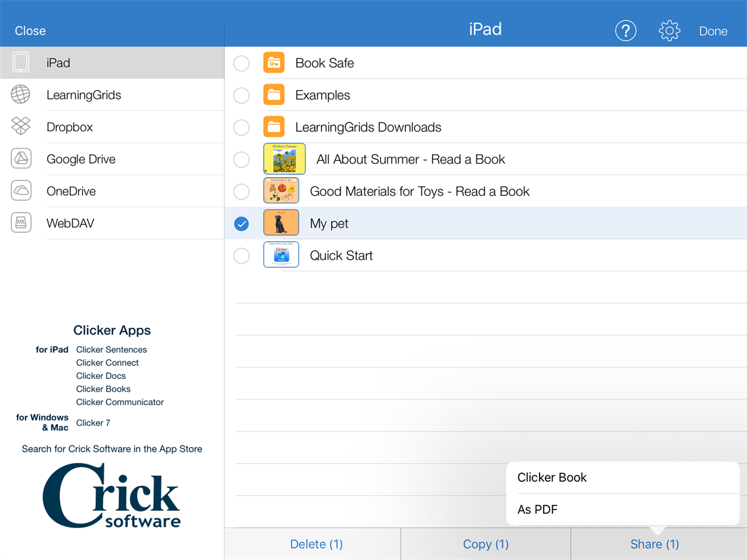Tap the Share (1) button

coord(654,544)
